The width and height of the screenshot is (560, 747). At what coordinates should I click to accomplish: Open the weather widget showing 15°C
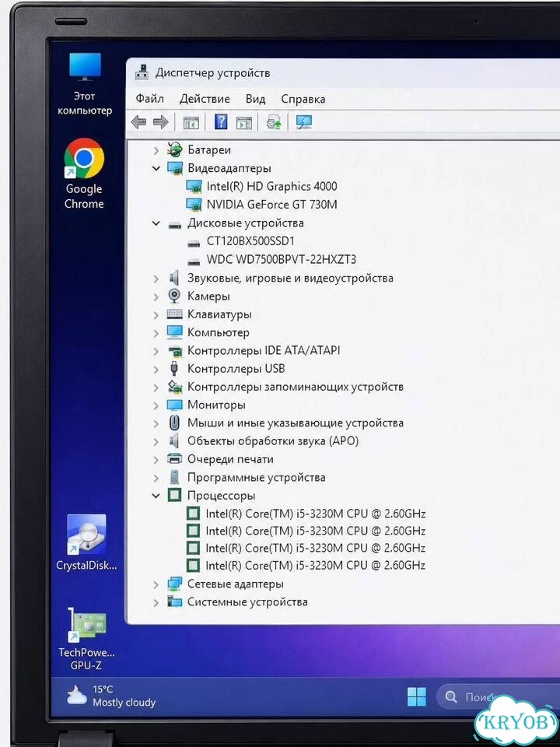coord(111,696)
